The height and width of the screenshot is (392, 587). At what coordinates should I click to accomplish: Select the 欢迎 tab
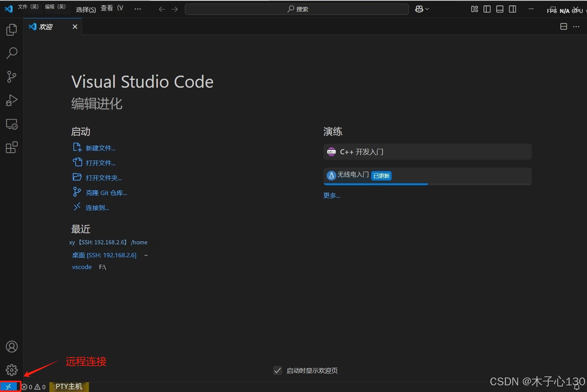pyautogui.click(x=53, y=27)
